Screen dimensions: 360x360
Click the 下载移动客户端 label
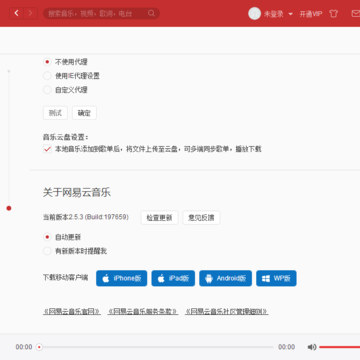pyautogui.click(x=65, y=277)
